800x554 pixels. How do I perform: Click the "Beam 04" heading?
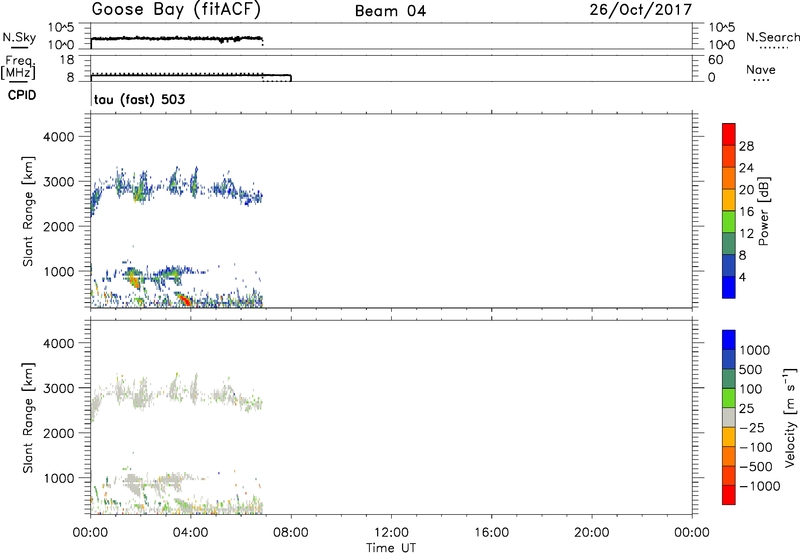click(390, 11)
